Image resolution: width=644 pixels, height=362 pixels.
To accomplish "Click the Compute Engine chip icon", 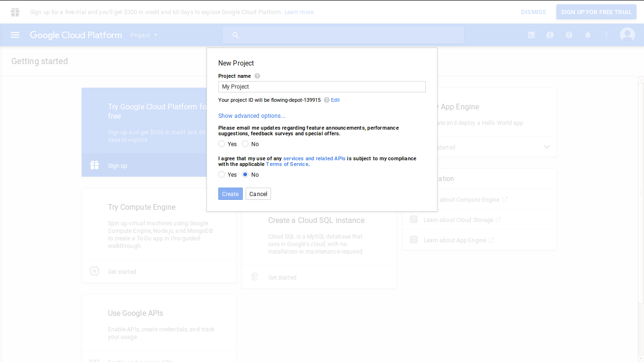I will [x=95, y=271].
